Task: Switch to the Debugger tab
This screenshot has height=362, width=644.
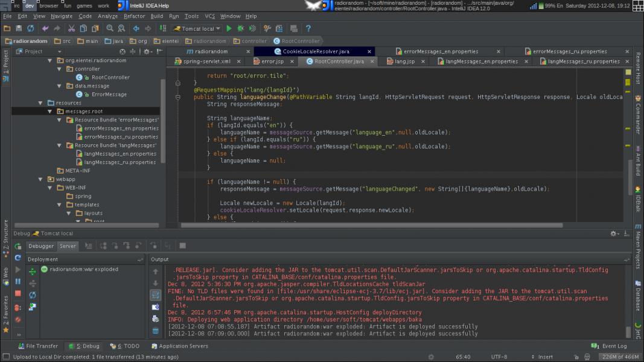Action: (x=41, y=246)
